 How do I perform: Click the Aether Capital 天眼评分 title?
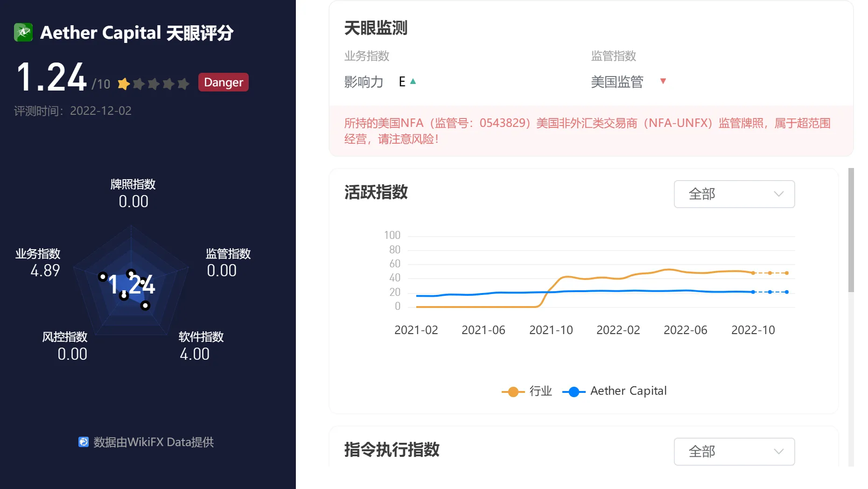[x=137, y=33]
